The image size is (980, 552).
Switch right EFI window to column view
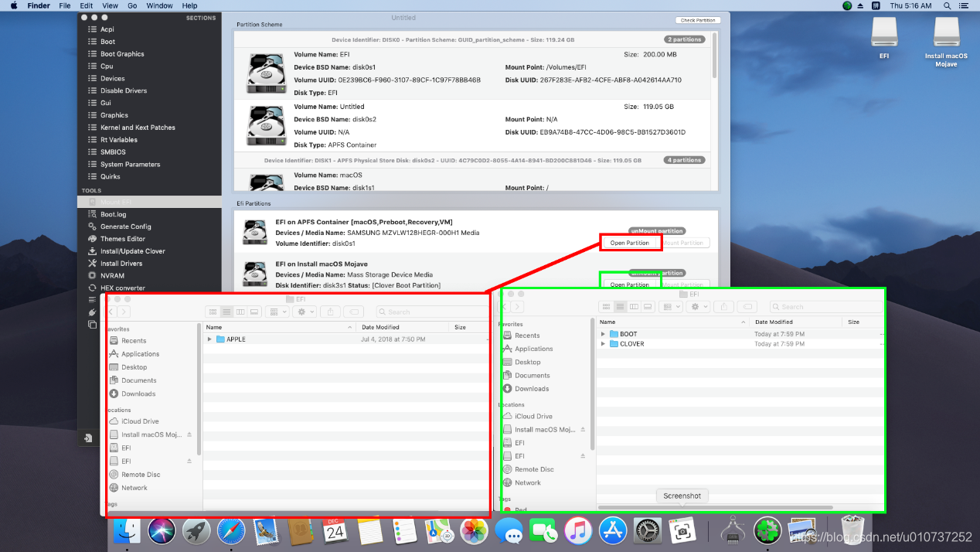click(x=634, y=306)
